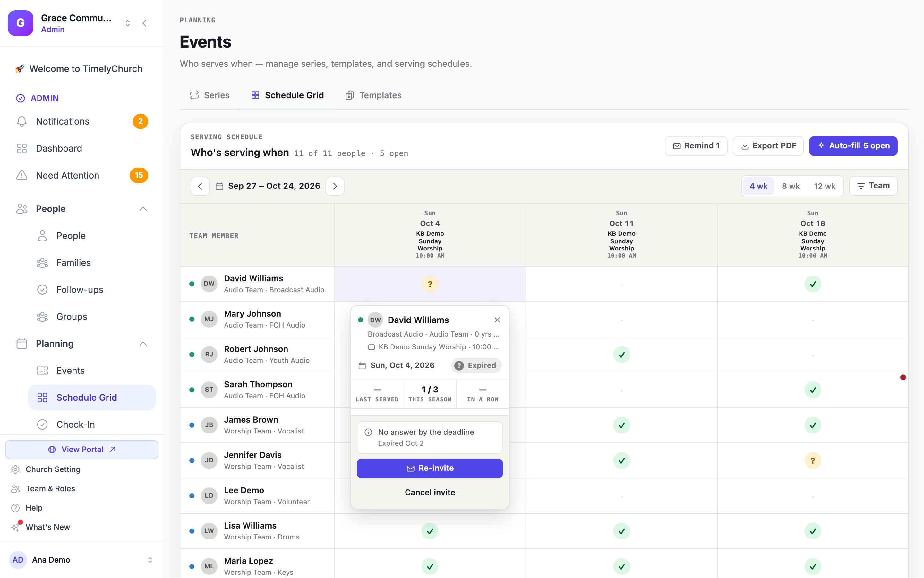Open Families page
The width and height of the screenshot is (924, 578).
pos(92,263)
